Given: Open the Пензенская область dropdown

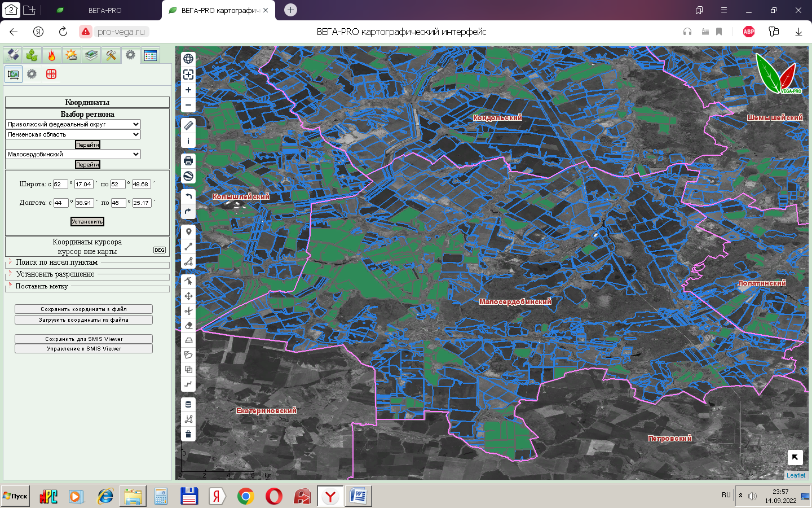Looking at the screenshot, I should click(73, 134).
